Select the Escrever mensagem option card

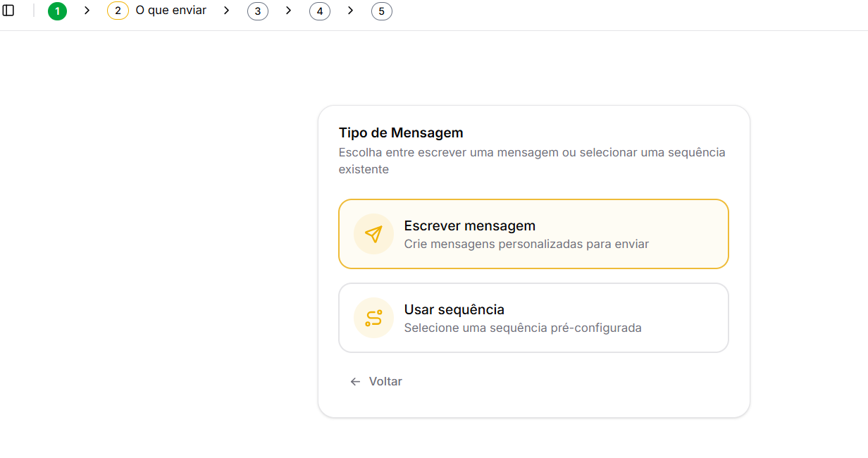(x=533, y=234)
